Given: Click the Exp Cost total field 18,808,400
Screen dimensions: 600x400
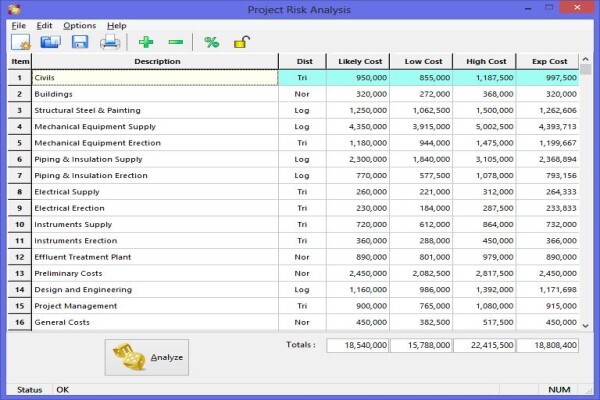Looking at the screenshot, I should pos(548,345).
